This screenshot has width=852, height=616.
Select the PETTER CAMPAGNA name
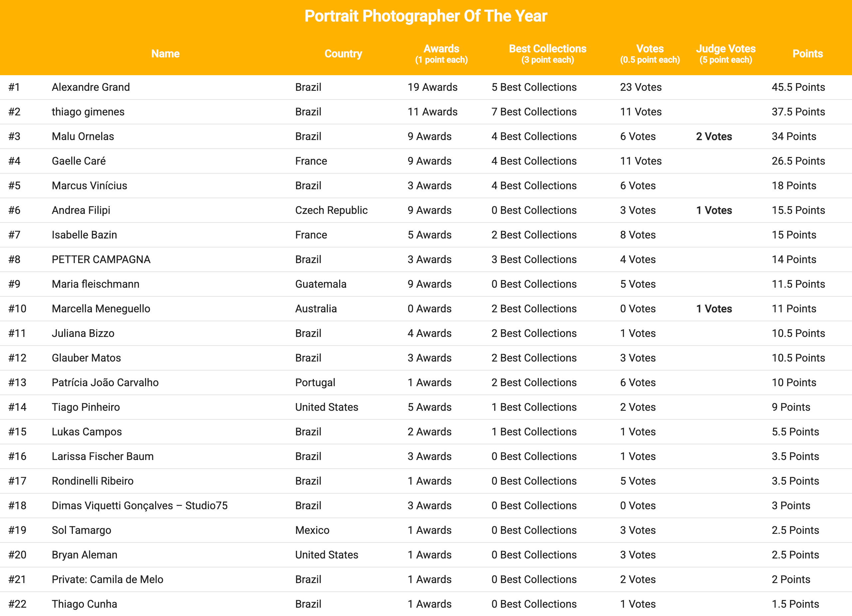click(x=101, y=259)
